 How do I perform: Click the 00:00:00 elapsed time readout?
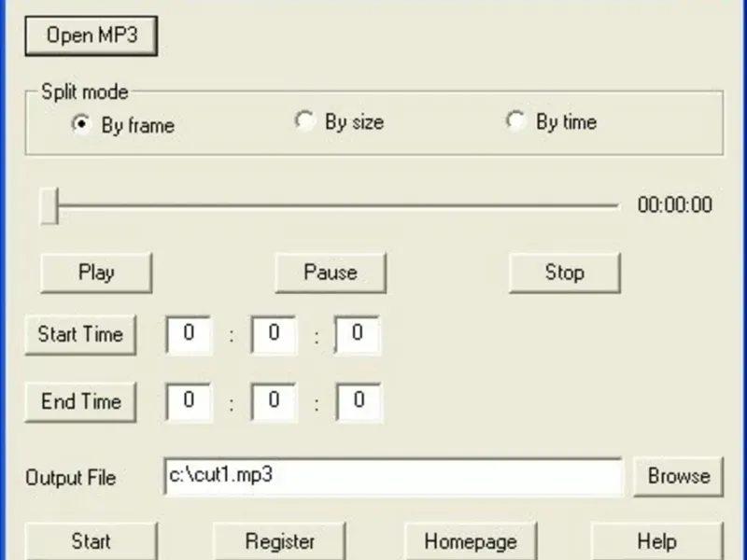pos(674,205)
